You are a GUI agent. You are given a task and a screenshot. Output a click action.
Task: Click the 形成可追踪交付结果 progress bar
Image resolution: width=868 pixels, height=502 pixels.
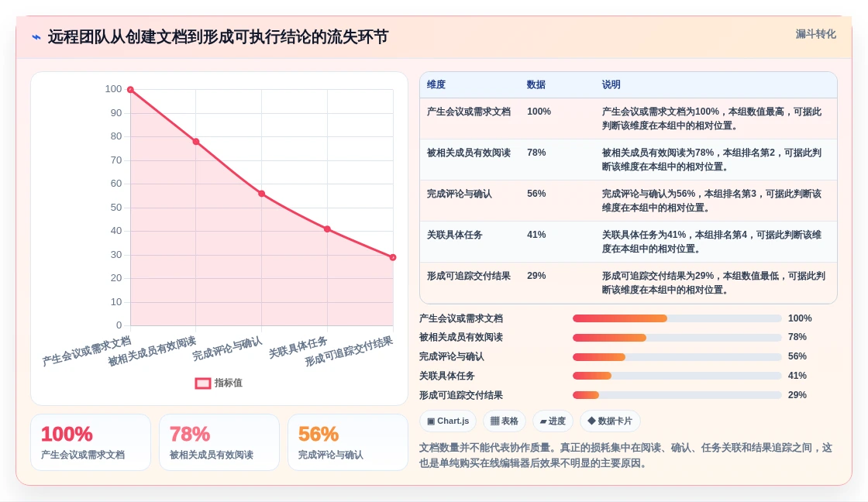(x=677, y=395)
